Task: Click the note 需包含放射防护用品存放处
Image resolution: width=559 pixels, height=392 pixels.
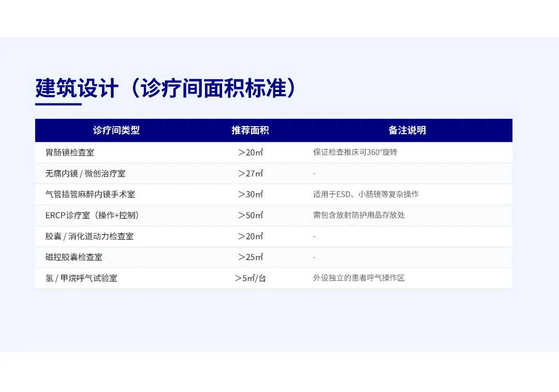Action: click(359, 215)
